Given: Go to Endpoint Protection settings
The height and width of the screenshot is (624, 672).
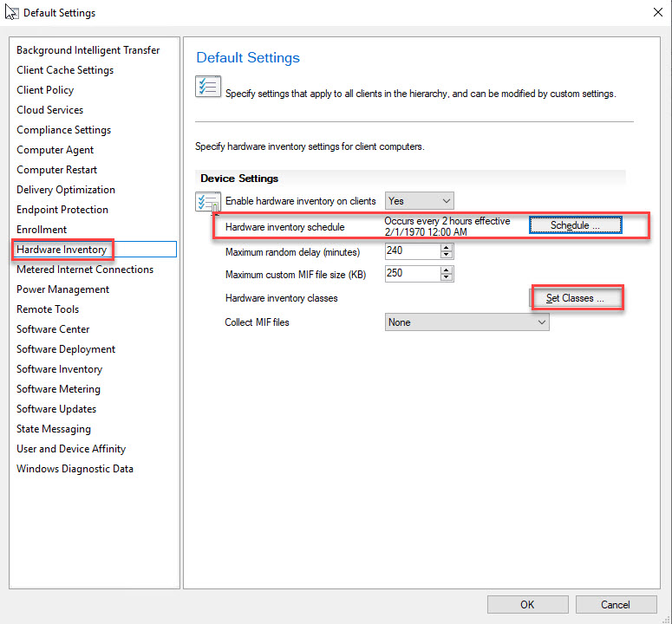Looking at the screenshot, I should (62, 210).
